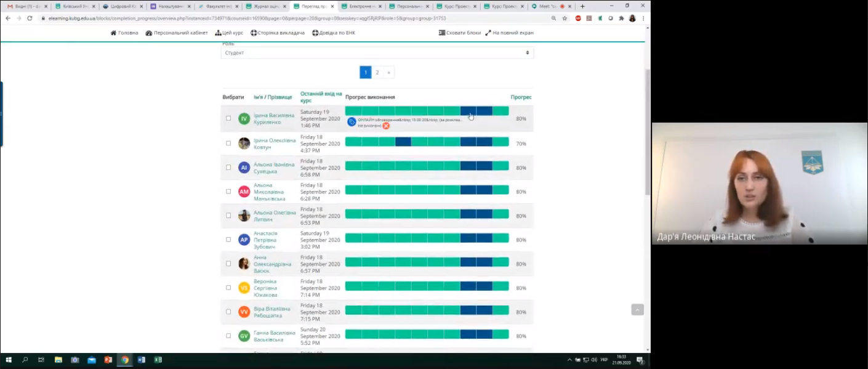Click the AM avatar of Альона Миколаївна Маньківська
This screenshot has width=868, height=369.
[x=244, y=192]
